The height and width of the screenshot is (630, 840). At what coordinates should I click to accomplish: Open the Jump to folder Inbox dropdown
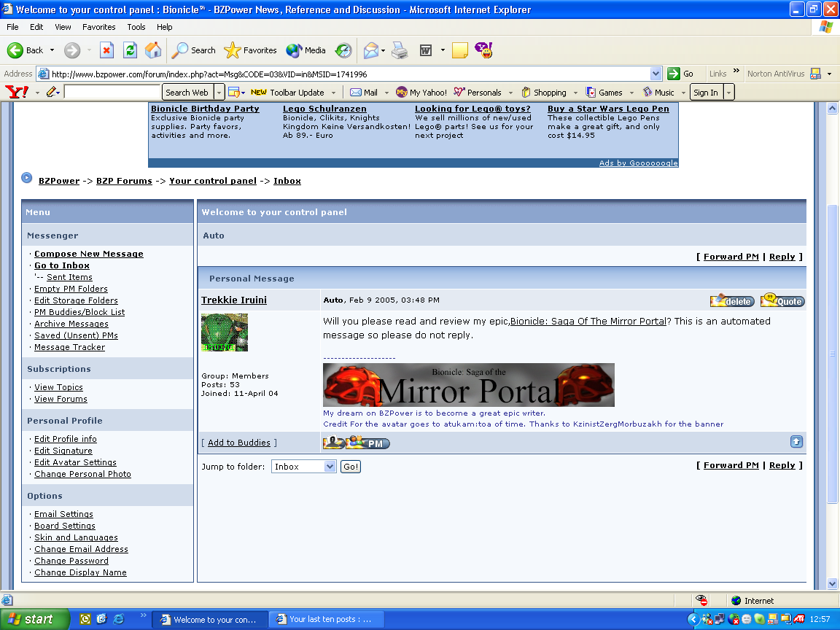(304, 467)
